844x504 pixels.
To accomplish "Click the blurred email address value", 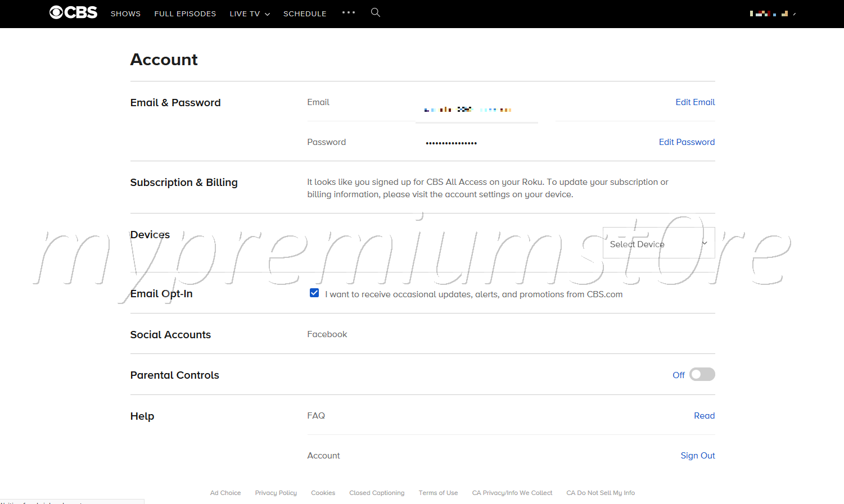I will point(468,110).
